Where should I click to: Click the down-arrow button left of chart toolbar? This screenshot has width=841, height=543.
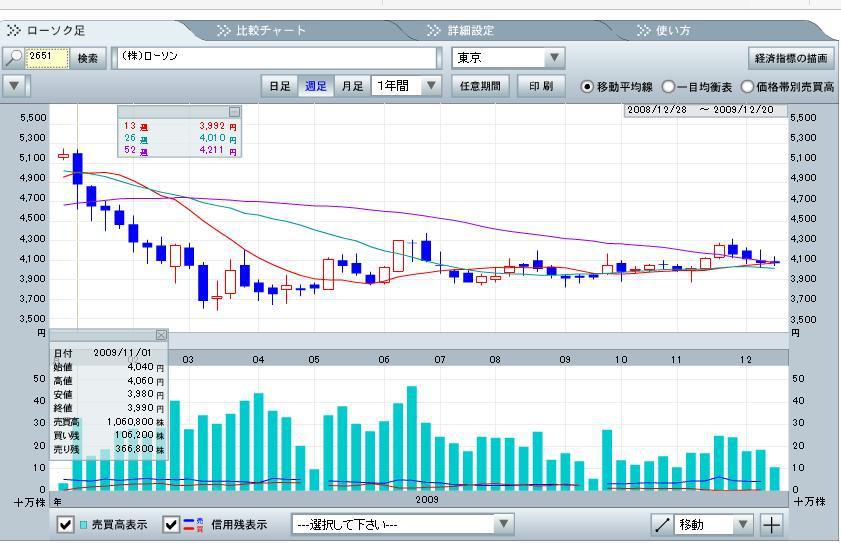(13, 86)
